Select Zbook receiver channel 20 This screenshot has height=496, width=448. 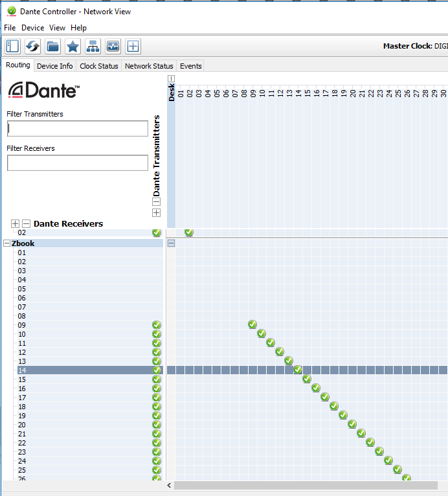[x=21, y=425]
